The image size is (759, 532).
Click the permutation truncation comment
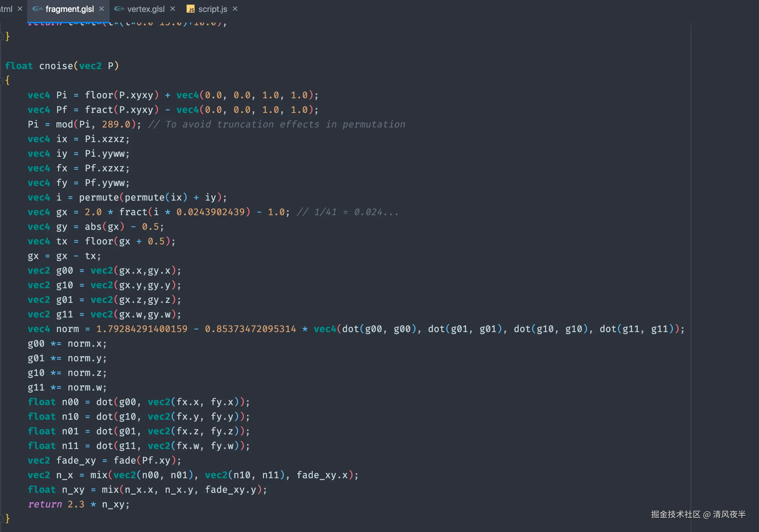point(276,124)
